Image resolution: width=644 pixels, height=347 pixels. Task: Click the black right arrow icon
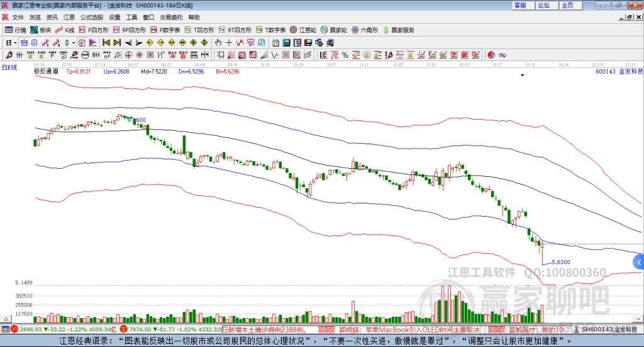click(139, 43)
